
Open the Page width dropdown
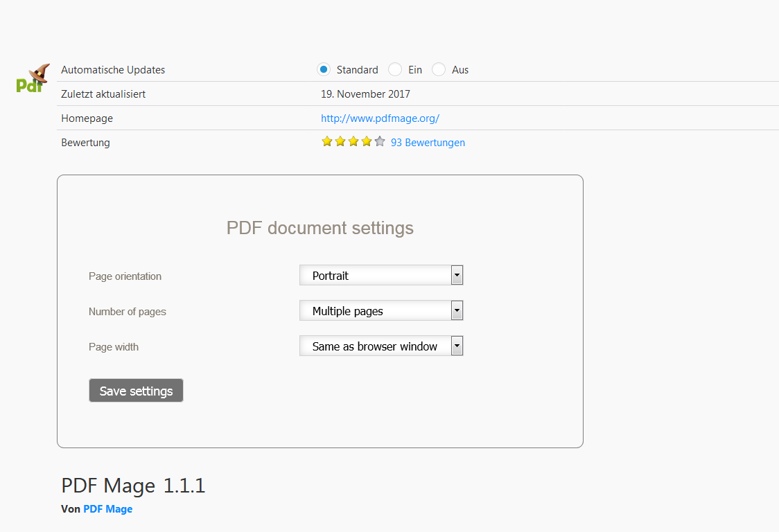(381, 346)
